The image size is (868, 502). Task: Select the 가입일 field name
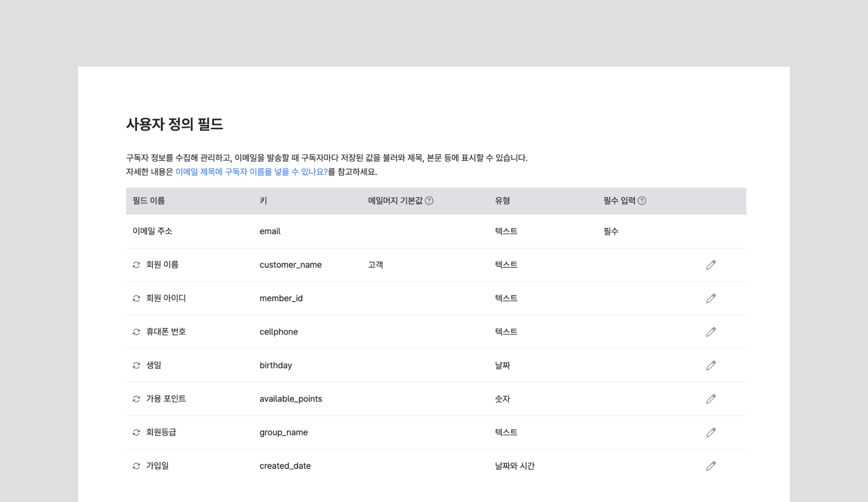157,466
